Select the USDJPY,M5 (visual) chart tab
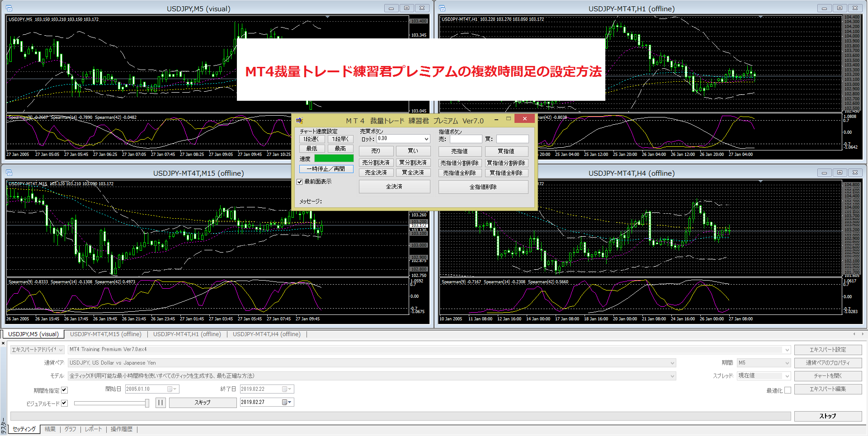Image resolution: width=868 pixels, height=436 pixels. [33, 334]
